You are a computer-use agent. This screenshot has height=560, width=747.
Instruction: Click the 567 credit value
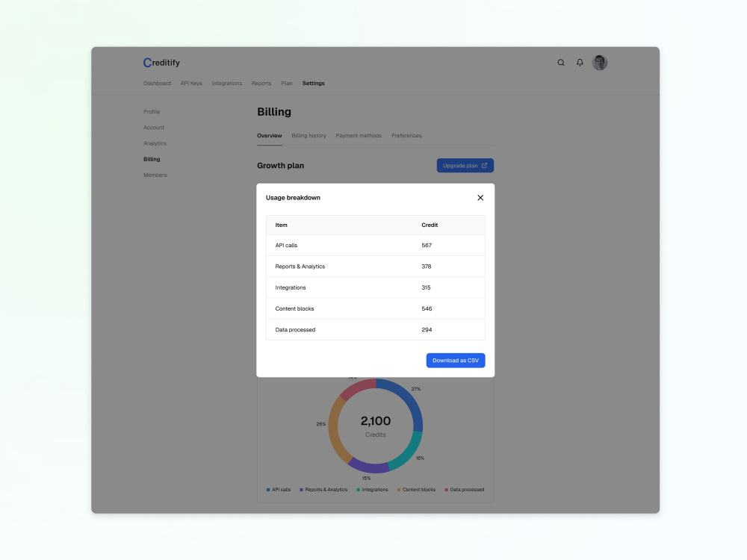coord(427,245)
